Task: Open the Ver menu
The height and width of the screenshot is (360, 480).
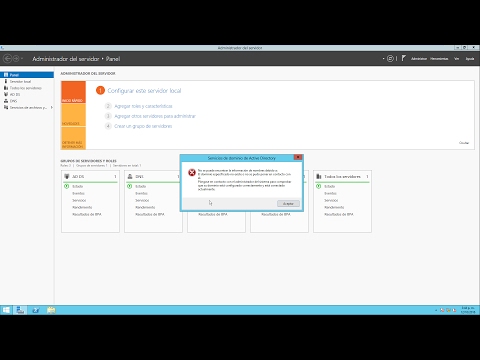Action: (456, 59)
